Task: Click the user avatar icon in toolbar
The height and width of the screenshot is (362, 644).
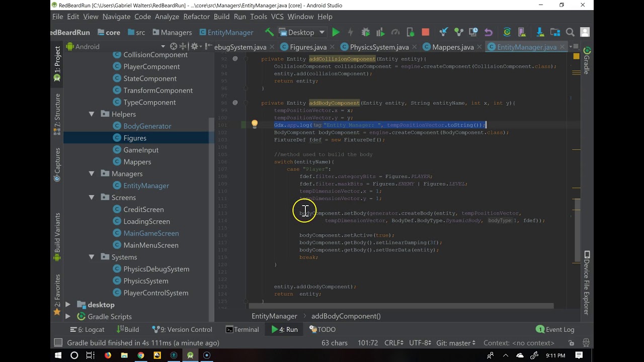Action: tap(585, 32)
